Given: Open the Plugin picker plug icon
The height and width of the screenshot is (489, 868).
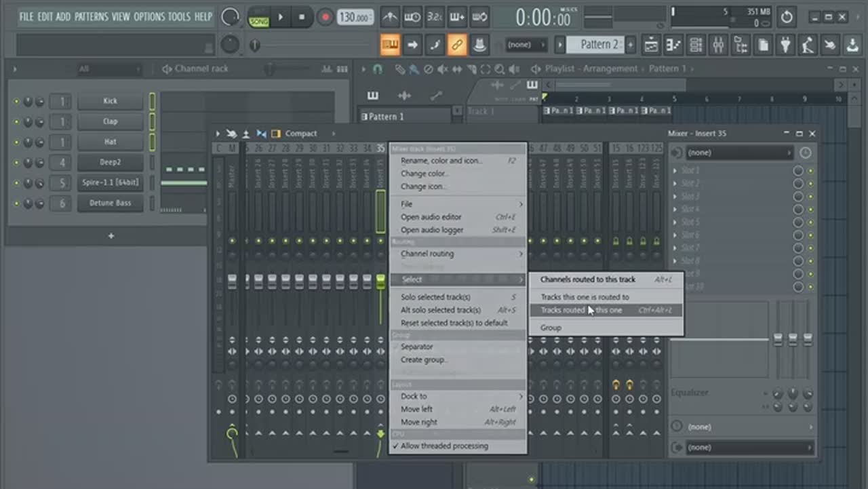Looking at the screenshot, I should (x=785, y=45).
